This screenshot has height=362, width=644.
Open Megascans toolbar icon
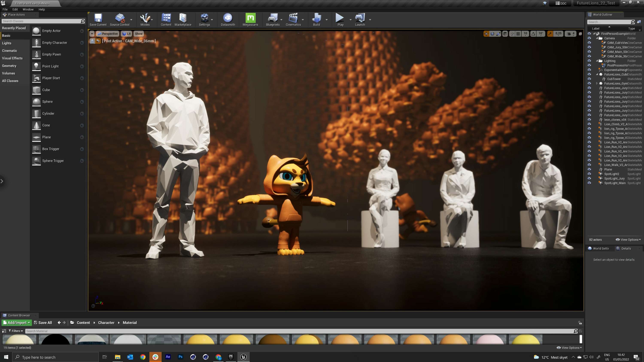pos(250,20)
